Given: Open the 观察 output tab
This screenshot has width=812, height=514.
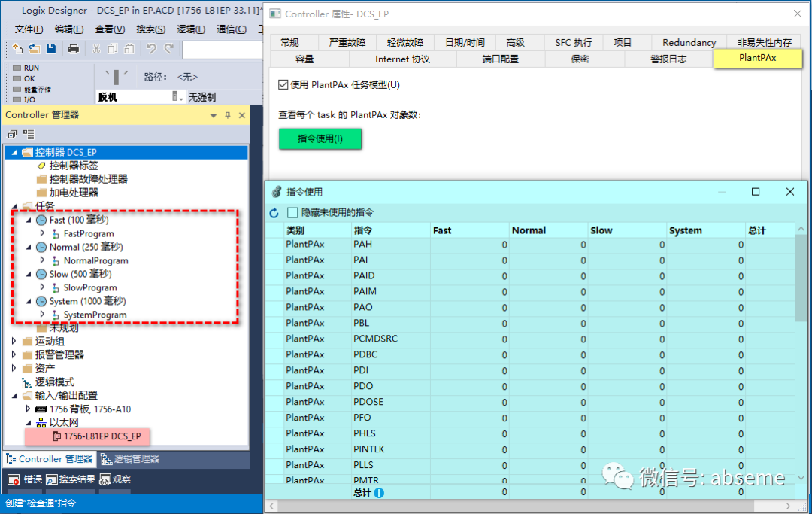Looking at the screenshot, I should (x=115, y=479).
